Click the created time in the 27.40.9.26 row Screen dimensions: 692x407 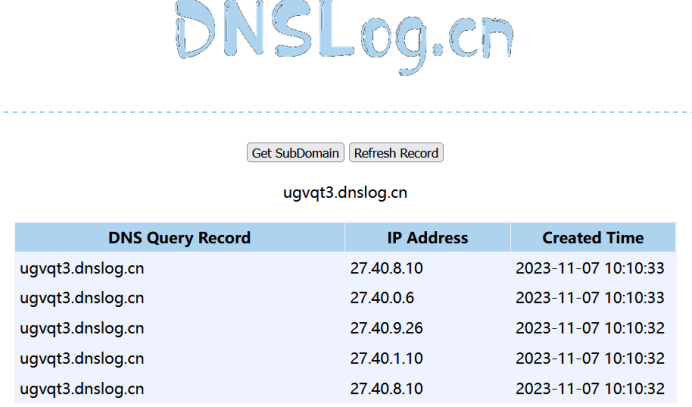click(x=590, y=328)
